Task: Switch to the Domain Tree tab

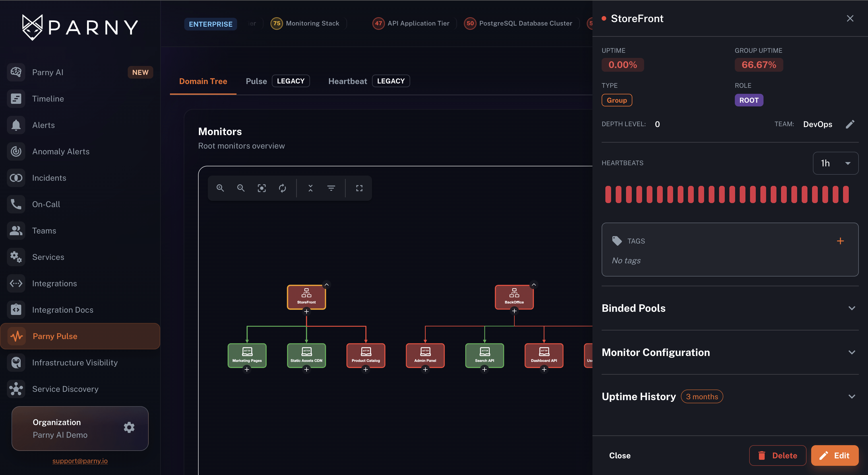Action: [203, 81]
